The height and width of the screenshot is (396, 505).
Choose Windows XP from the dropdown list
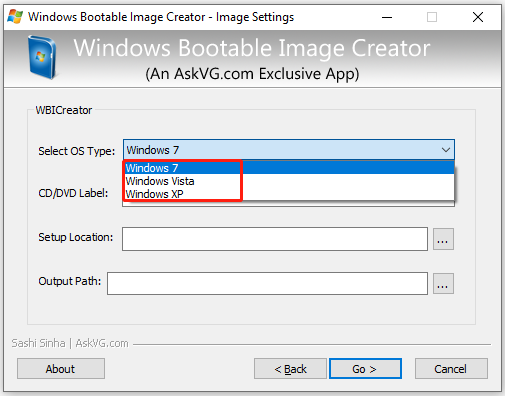point(289,194)
